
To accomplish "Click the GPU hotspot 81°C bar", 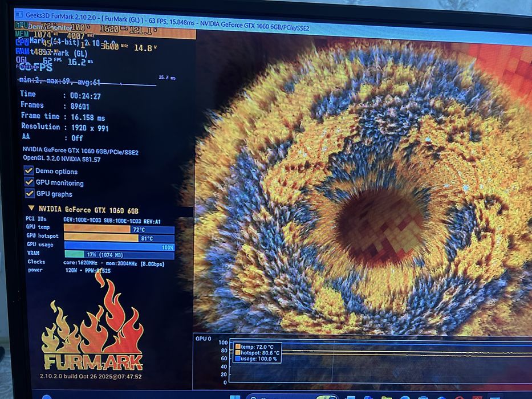I will click(119, 238).
